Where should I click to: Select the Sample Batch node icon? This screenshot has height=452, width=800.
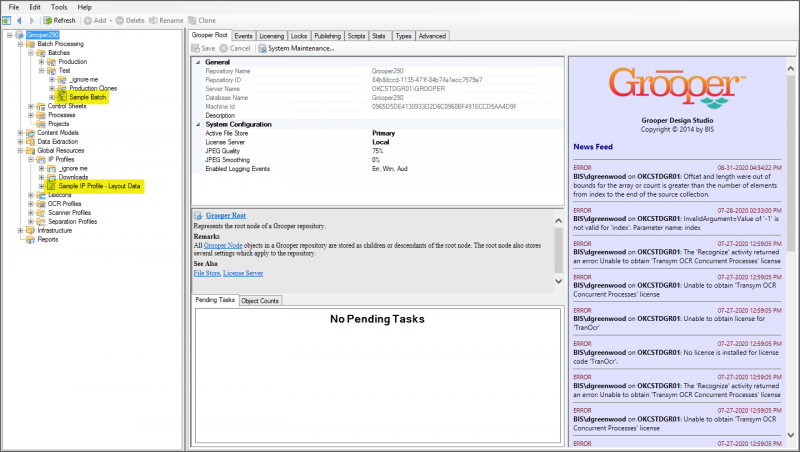62,97
